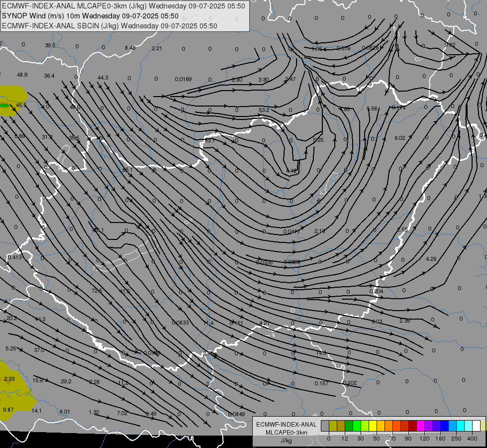
Task: Click the 5.56 value on the map
Action: (372, 109)
